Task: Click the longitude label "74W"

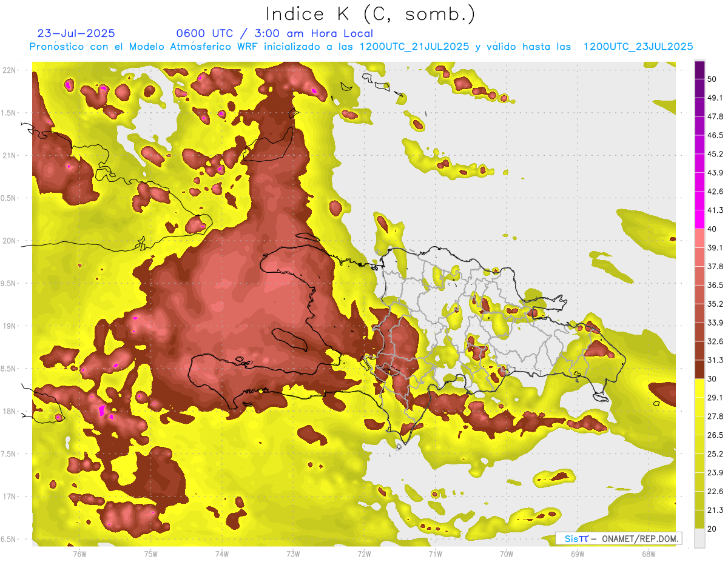Action: 222,554
